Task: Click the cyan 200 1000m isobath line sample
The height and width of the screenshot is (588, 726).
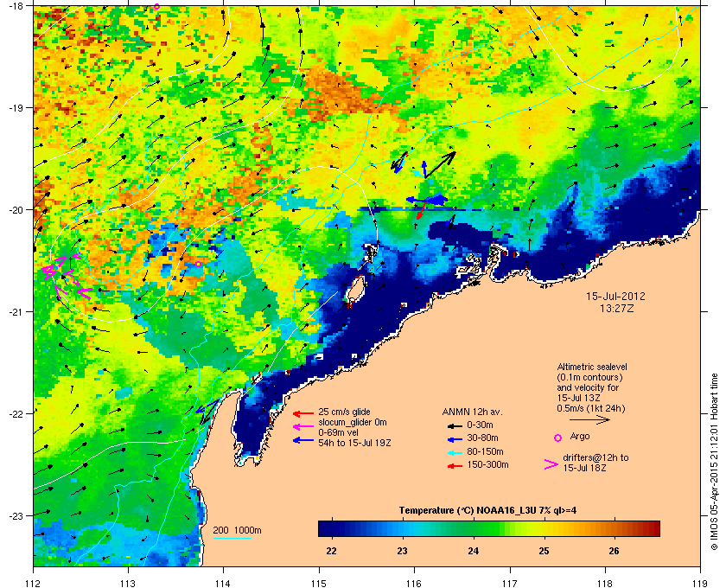Action: pyautogui.click(x=232, y=539)
